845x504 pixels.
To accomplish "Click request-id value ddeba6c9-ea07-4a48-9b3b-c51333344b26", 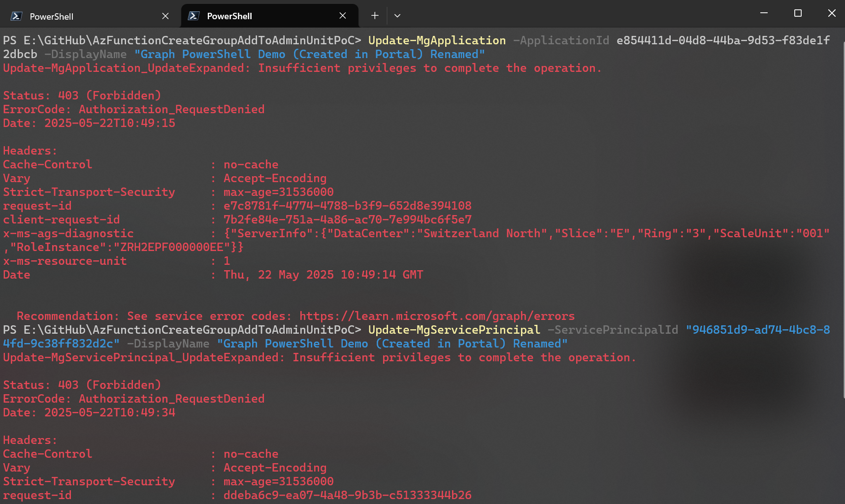I will coord(348,495).
